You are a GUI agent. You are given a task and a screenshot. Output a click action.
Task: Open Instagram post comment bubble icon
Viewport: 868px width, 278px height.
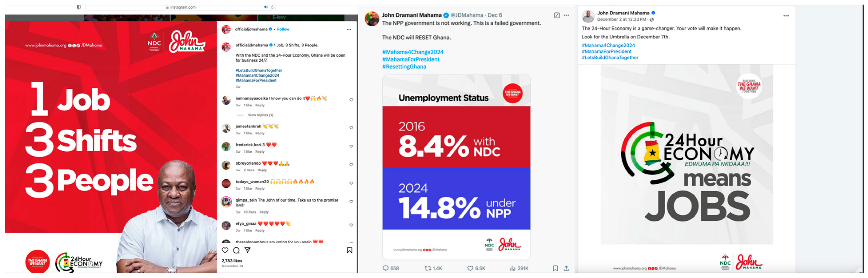(x=236, y=250)
